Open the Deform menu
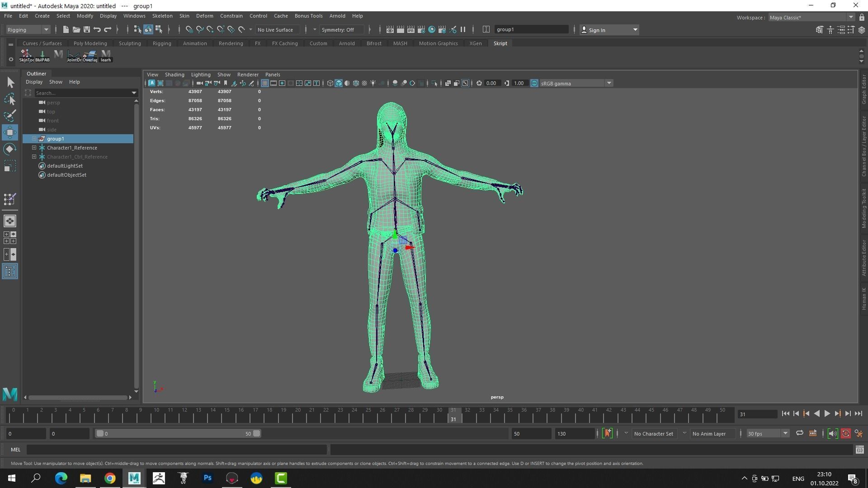Viewport: 868px width, 488px height. click(x=204, y=16)
